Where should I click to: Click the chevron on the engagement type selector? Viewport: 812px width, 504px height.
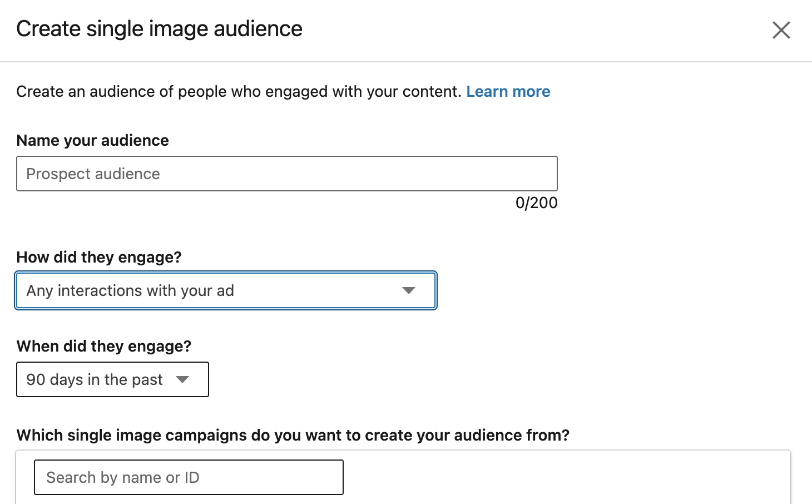410,290
